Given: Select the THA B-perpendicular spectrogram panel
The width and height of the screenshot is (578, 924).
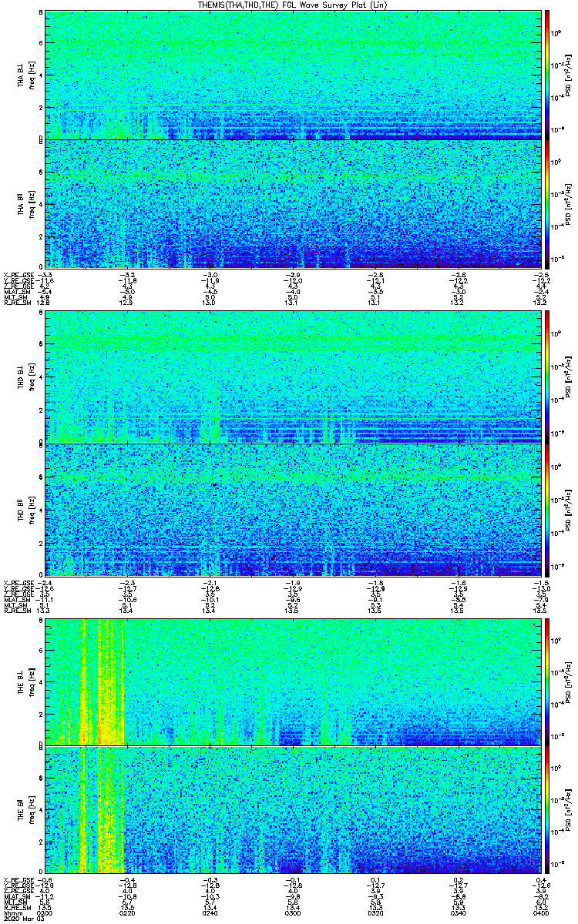Looking at the screenshot, I should tap(292, 75).
